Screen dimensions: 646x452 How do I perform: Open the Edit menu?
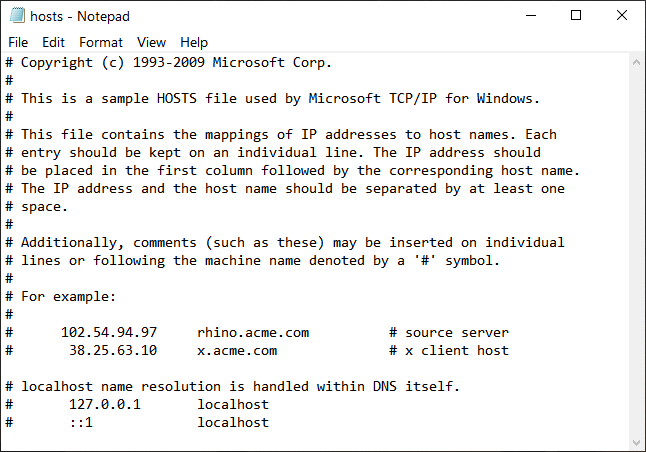tap(53, 42)
